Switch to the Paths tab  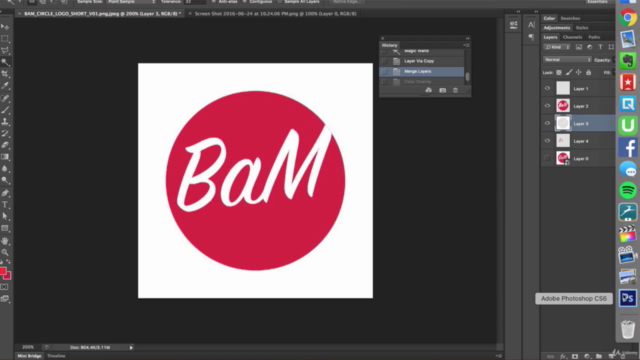tap(594, 37)
